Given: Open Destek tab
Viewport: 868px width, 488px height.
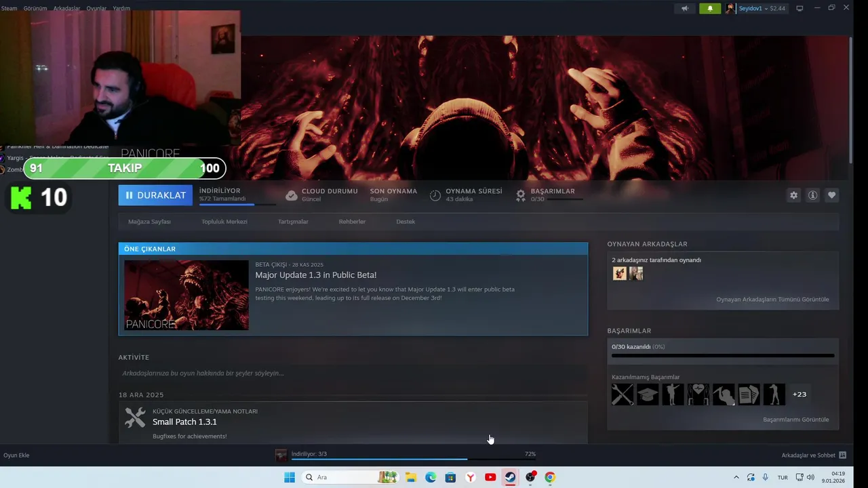Looking at the screenshot, I should [x=406, y=222].
